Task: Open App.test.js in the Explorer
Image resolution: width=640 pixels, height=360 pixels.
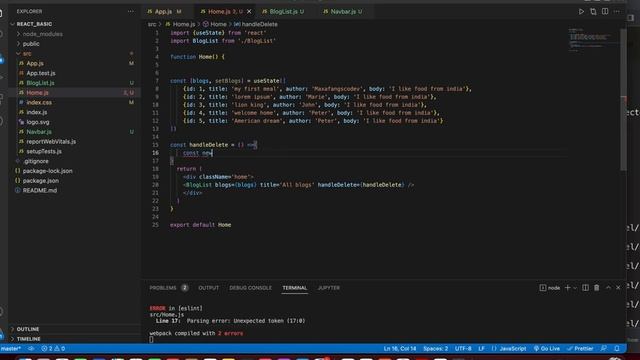Action: pos(41,73)
